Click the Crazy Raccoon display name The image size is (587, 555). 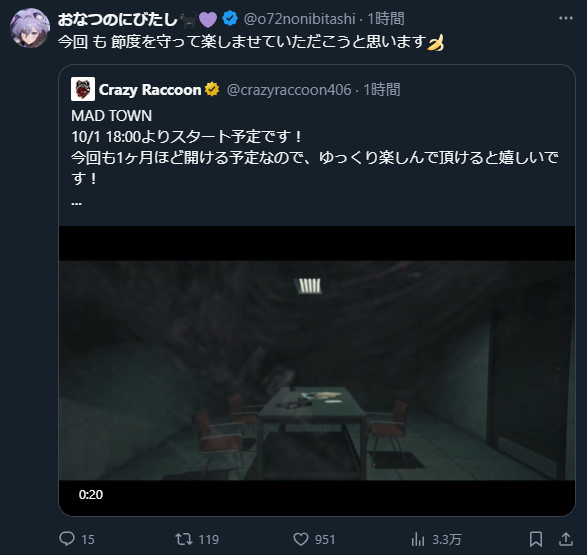point(150,90)
